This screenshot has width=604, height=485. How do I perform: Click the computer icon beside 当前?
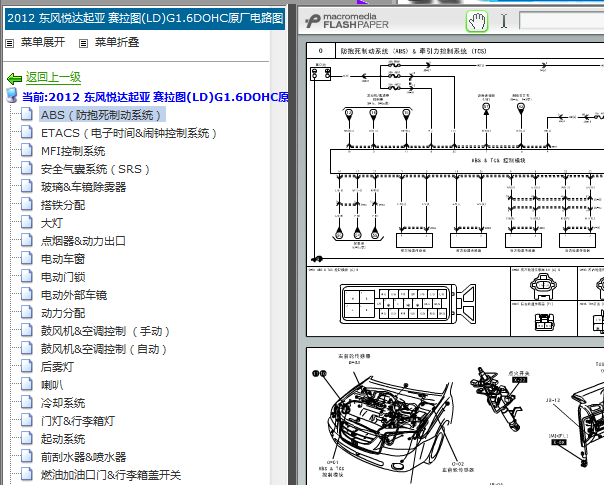(x=12, y=96)
